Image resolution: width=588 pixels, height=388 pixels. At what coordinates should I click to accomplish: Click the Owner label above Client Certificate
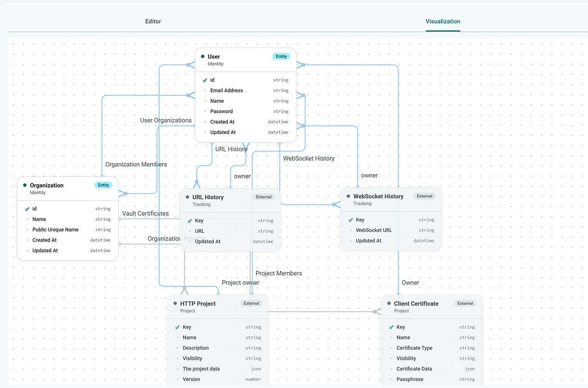410,283
